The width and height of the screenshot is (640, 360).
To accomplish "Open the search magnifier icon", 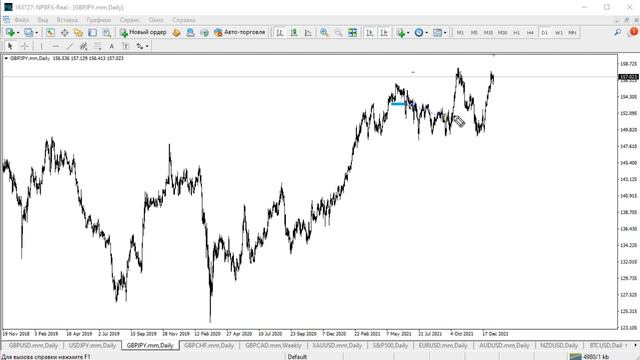I will (x=618, y=32).
